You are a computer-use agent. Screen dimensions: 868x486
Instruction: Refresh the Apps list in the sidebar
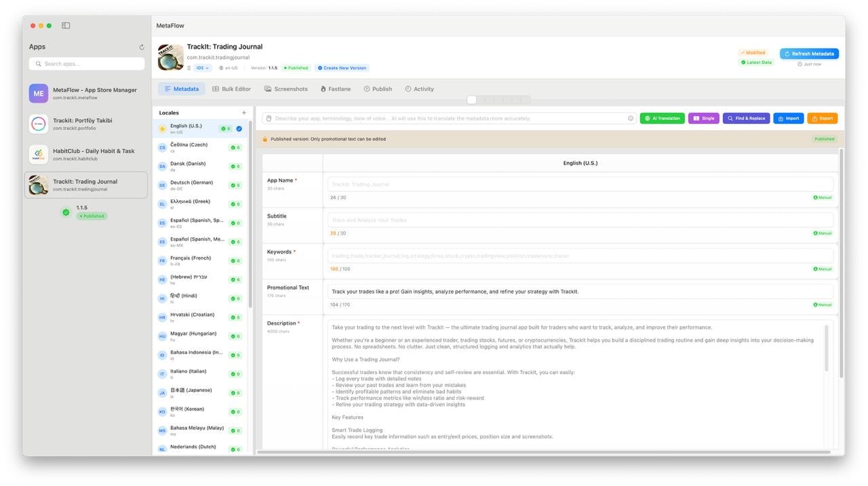[x=140, y=46]
